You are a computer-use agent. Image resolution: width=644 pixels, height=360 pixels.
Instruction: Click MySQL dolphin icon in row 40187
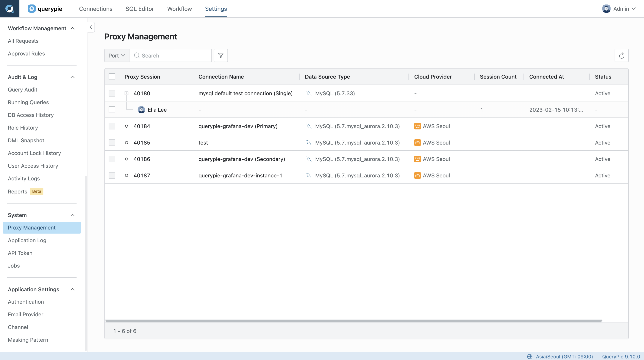coord(309,176)
